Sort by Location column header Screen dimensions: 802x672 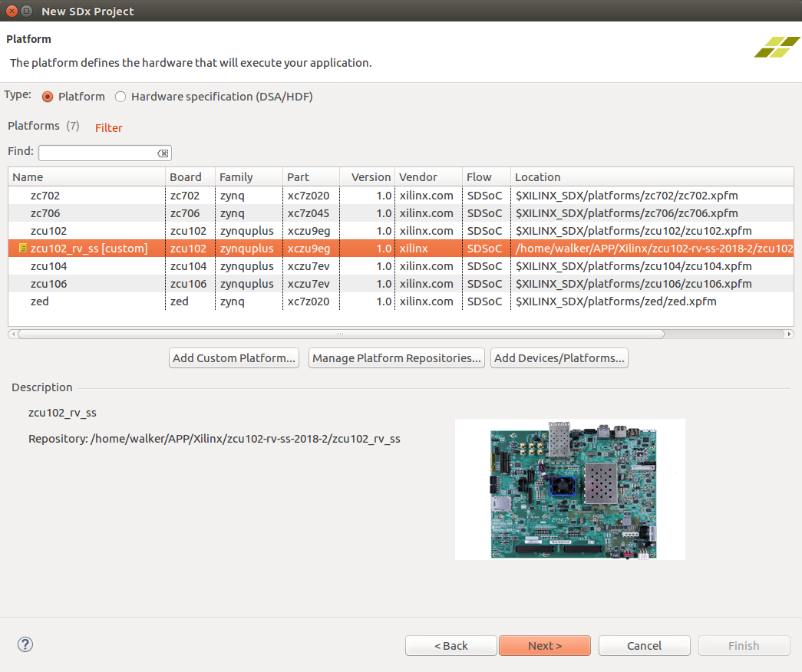(x=652, y=177)
